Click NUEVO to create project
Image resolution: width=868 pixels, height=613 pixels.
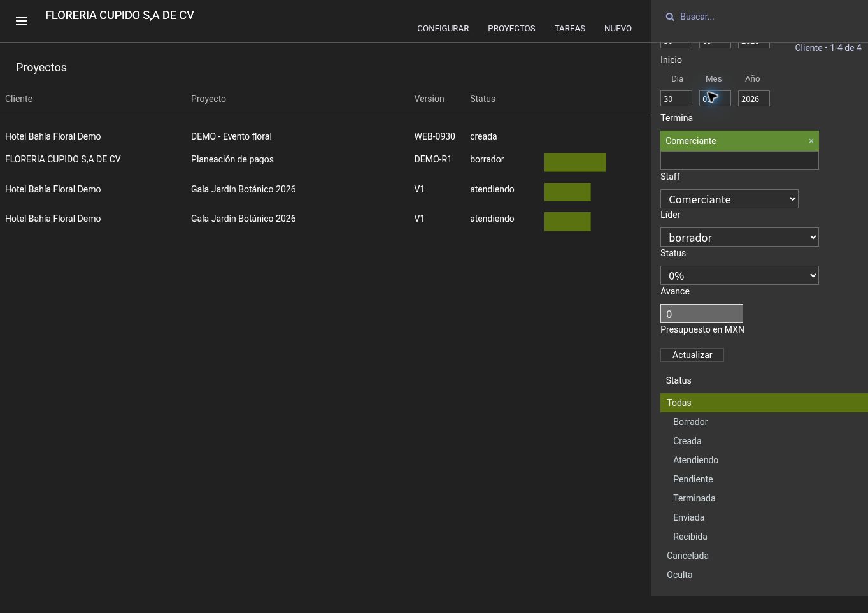coord(618,28)
